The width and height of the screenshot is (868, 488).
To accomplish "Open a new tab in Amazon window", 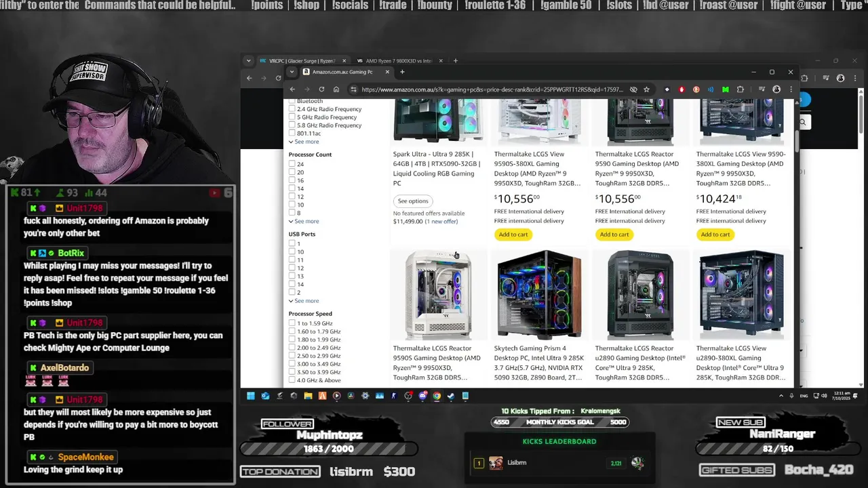I will coord(402,72).
